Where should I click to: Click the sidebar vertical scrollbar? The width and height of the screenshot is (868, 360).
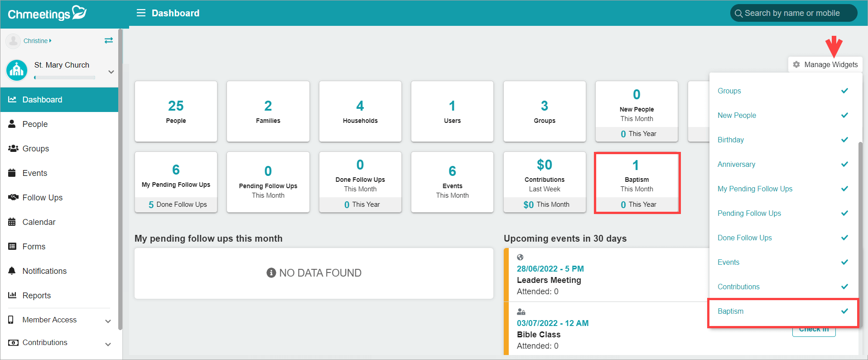point(120,179)
